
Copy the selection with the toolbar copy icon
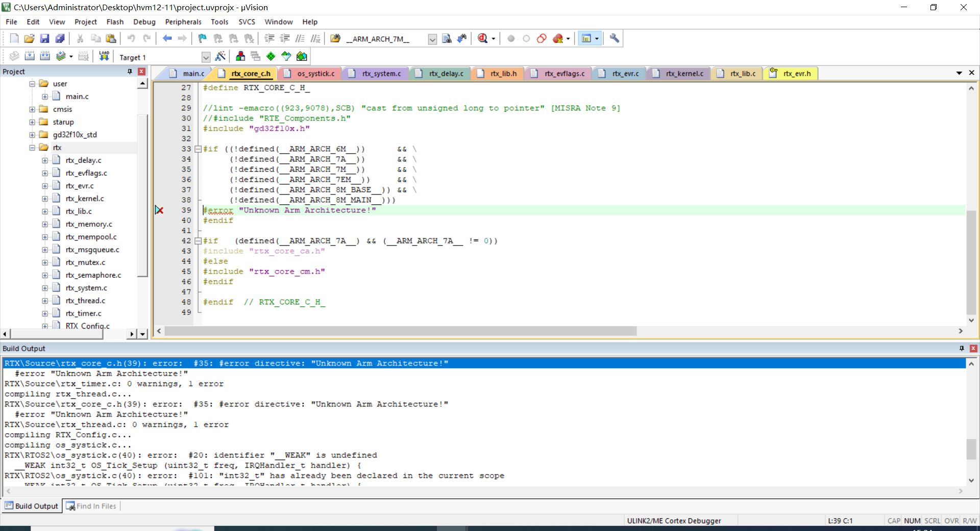pos(95,38)
